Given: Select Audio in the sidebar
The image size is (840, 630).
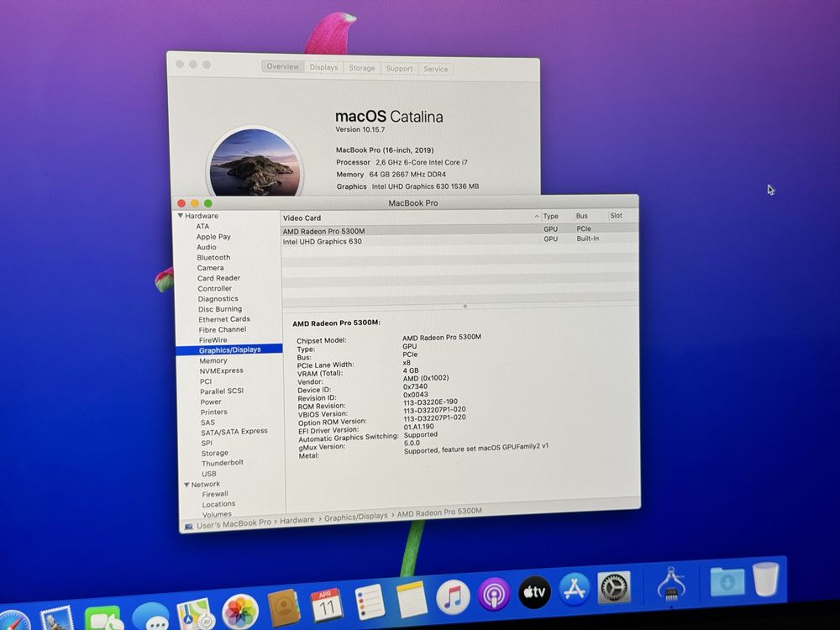Looking at the screenshot, I should pyautogui.click(x=207, y=247).
